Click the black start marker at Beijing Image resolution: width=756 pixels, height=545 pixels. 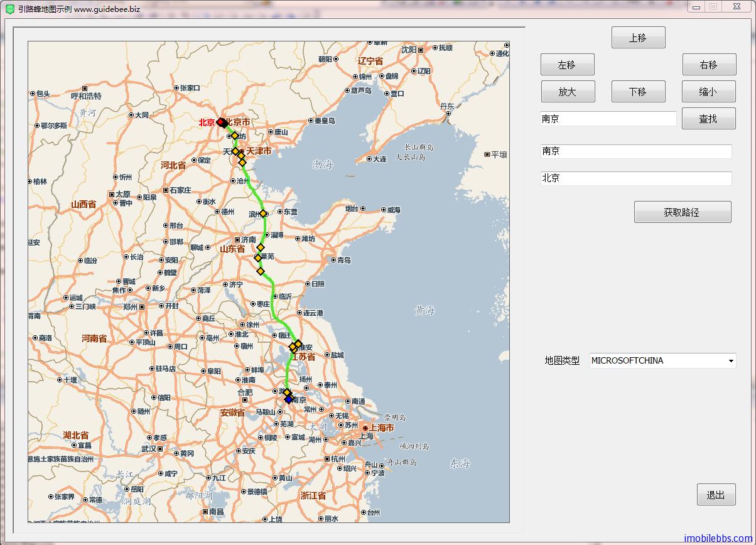[x=224, y=123]
